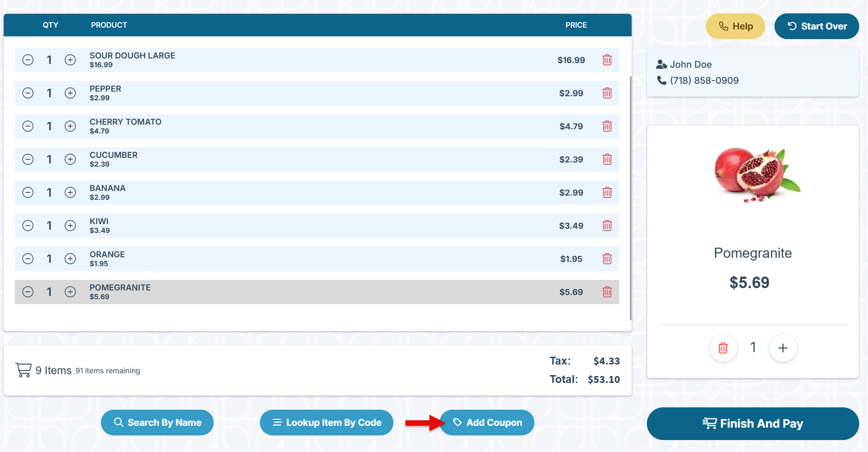
Task: Open Search By Name
Action: [157, 423]
